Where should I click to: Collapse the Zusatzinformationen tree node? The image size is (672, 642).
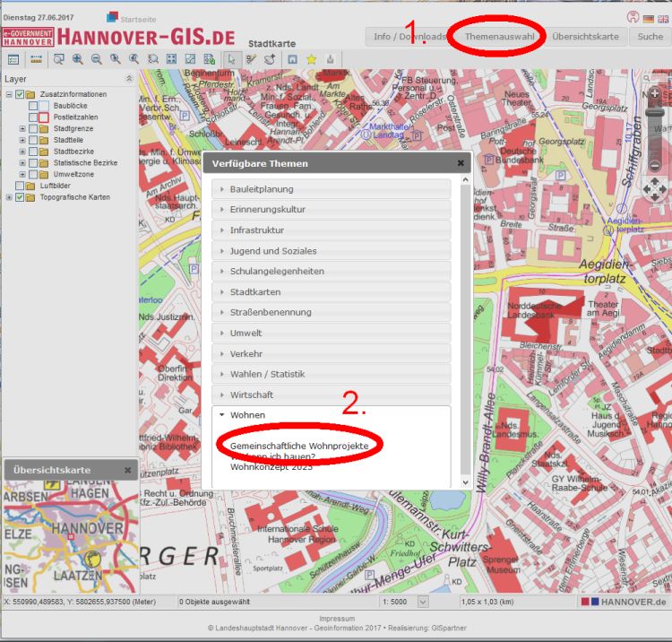[9, 94]
